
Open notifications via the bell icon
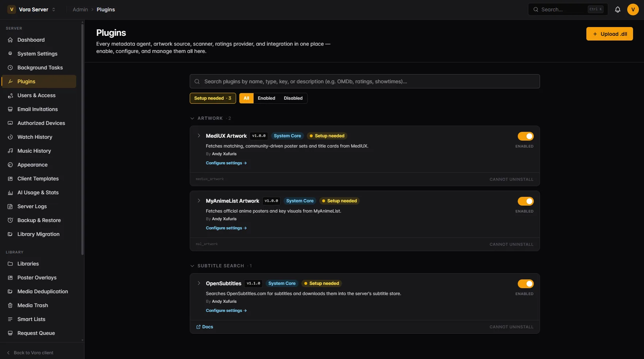coord(617,9)
